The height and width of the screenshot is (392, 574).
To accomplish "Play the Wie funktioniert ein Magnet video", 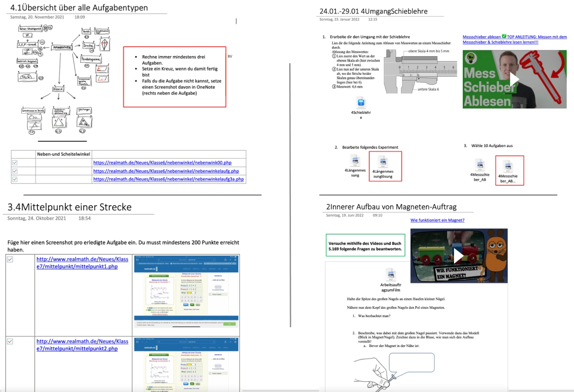I will click(x=459, y=256).
